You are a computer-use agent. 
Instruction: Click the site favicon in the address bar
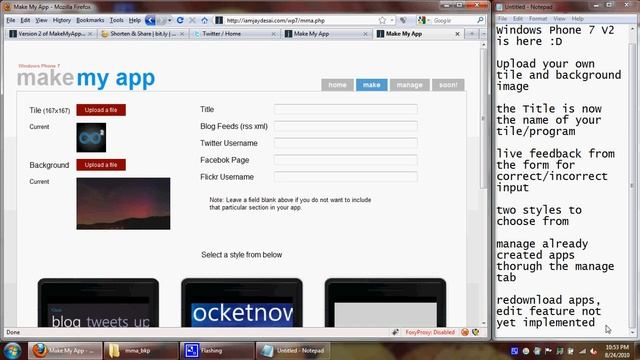click(x=219, y=20)
